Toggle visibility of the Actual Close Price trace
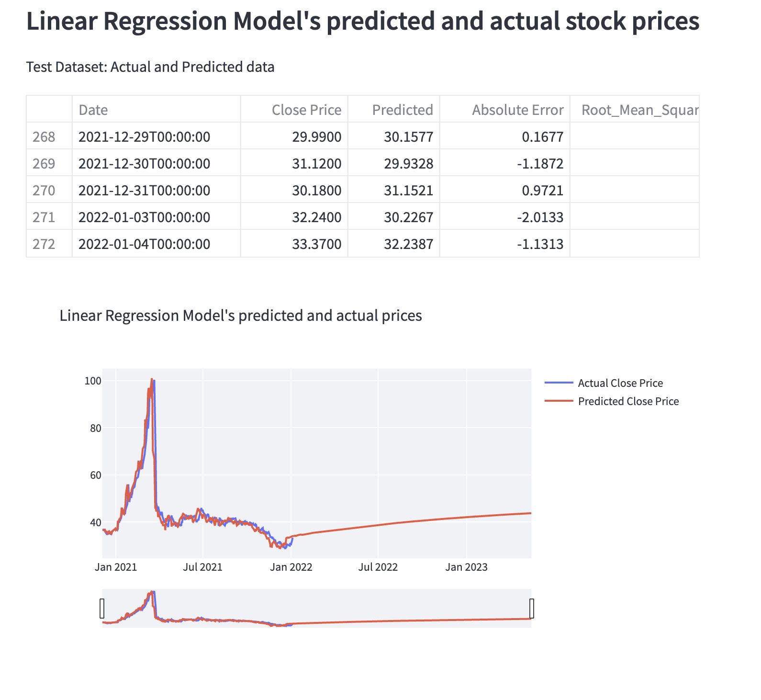This screenshot has width=761, height=700. tap(620, 382)
